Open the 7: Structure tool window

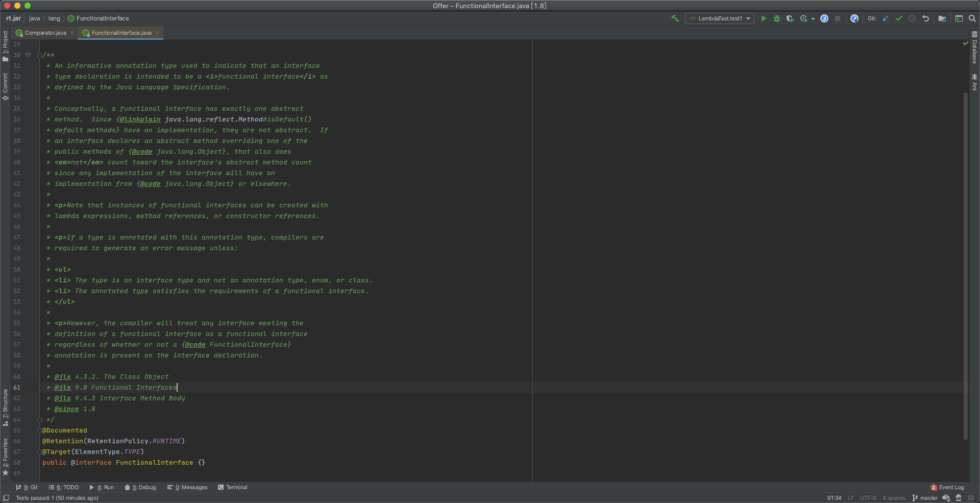(x=5, y=408)
